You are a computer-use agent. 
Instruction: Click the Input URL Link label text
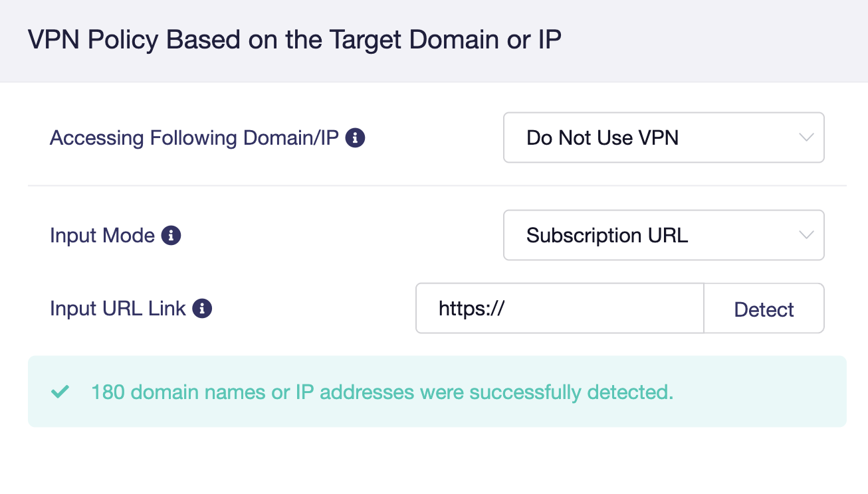coord(118,309)
